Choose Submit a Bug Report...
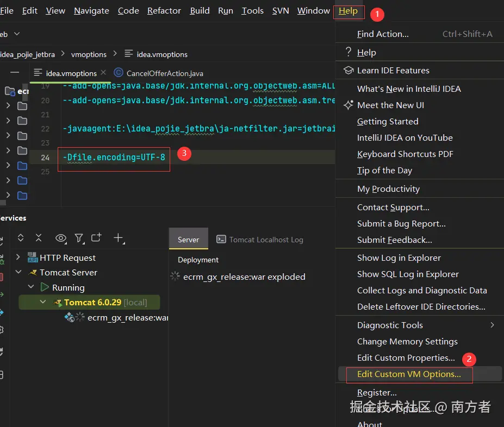504x427 pixels. [x=420, y=223]
